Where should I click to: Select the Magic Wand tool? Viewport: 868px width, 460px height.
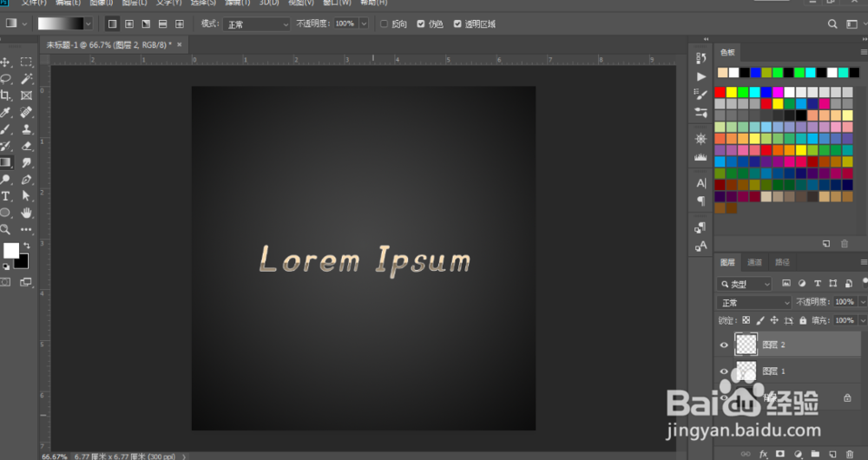click(x=26, y=79)
